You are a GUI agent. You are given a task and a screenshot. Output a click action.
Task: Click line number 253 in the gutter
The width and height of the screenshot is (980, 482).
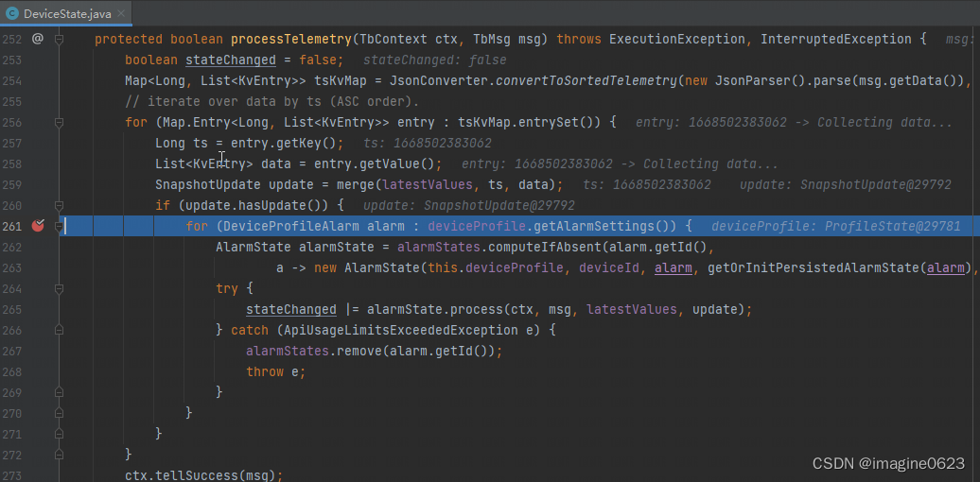12,60
